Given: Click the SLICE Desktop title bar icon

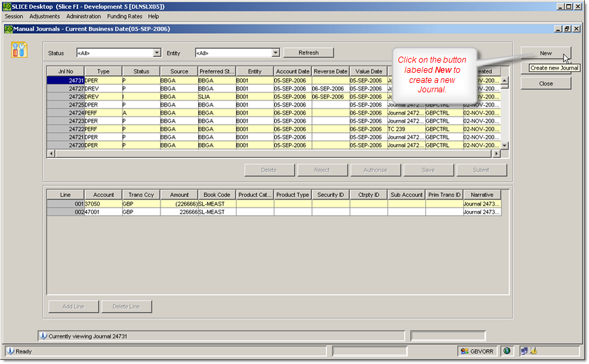Looking at the screenshot, I should coord(7,6).
